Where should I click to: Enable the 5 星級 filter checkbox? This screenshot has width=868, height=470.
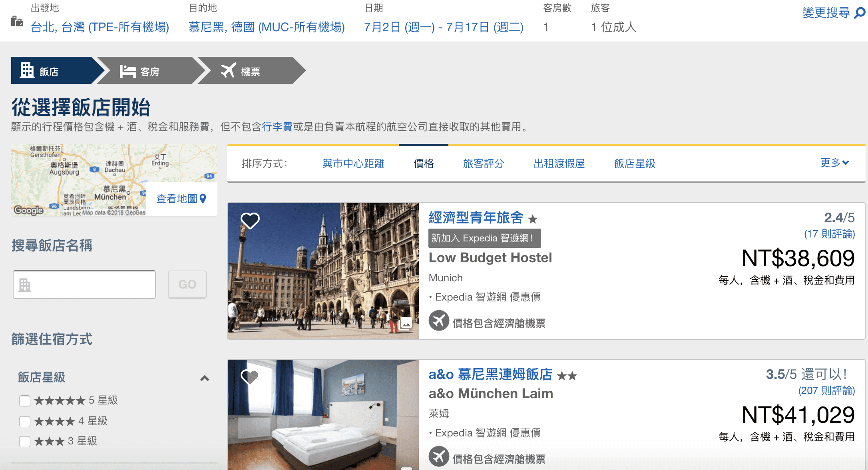pyautogui.click(x=25, y=400)
